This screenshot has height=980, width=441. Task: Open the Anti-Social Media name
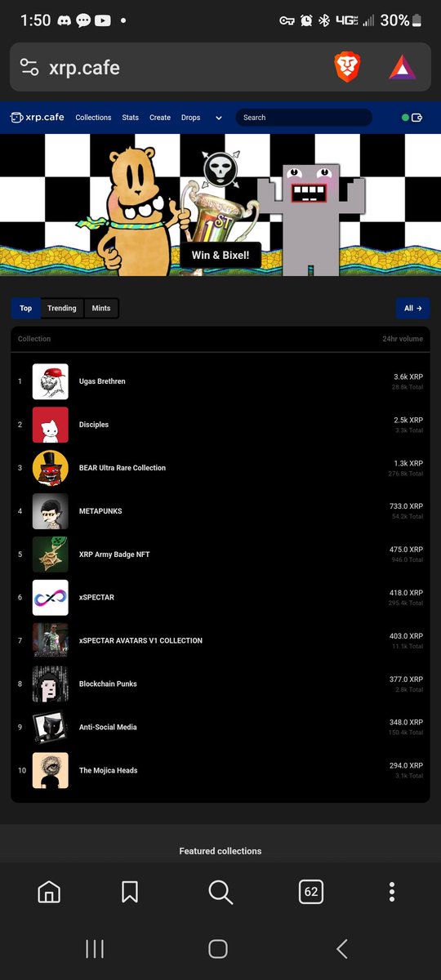click(x=108, y=728)
